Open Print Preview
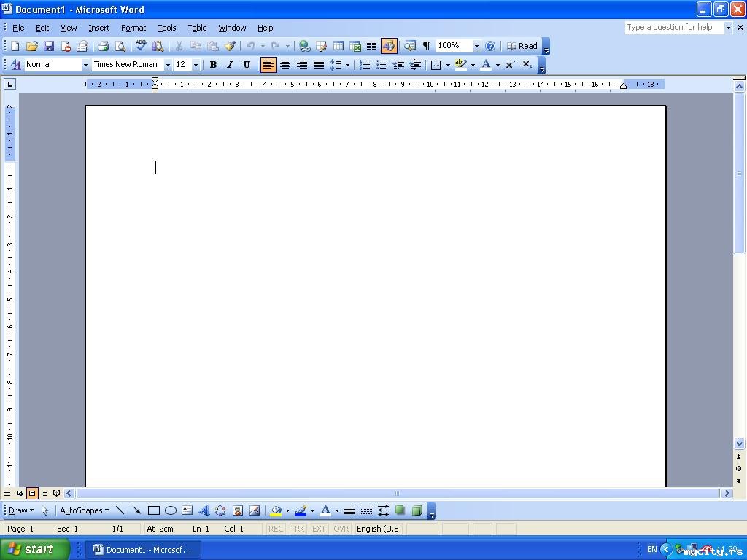This screenshot has width=747, height=560. [x=120, y=46]
